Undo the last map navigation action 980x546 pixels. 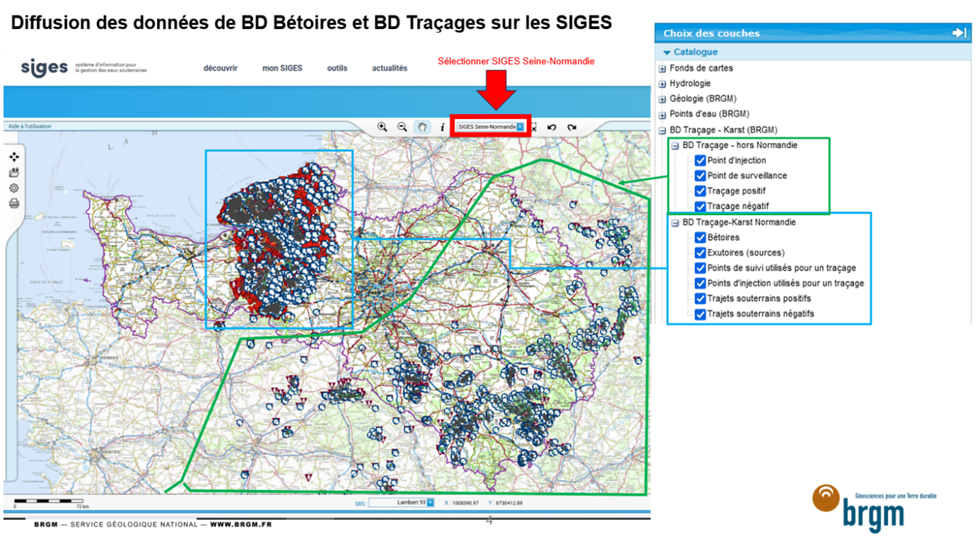[550, 127]
